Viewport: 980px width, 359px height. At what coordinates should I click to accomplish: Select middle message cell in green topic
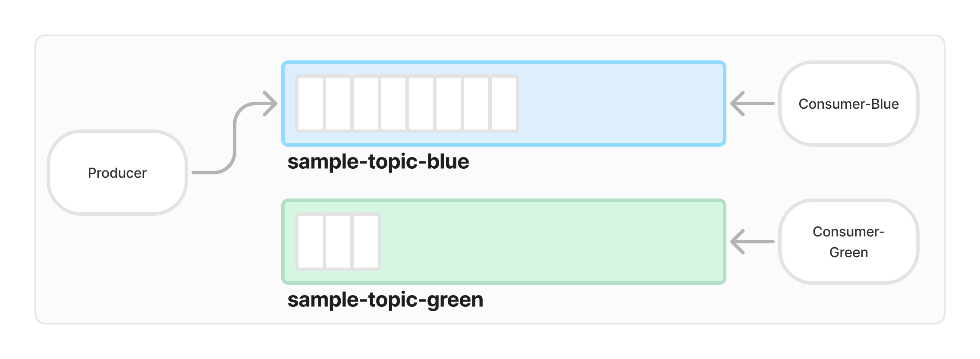[x=338, y=242]
